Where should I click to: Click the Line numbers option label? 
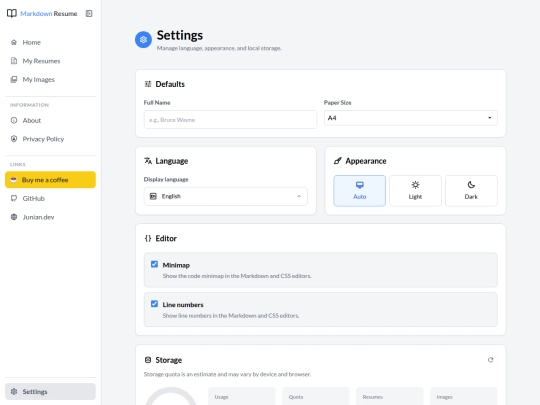pos(183,305)
